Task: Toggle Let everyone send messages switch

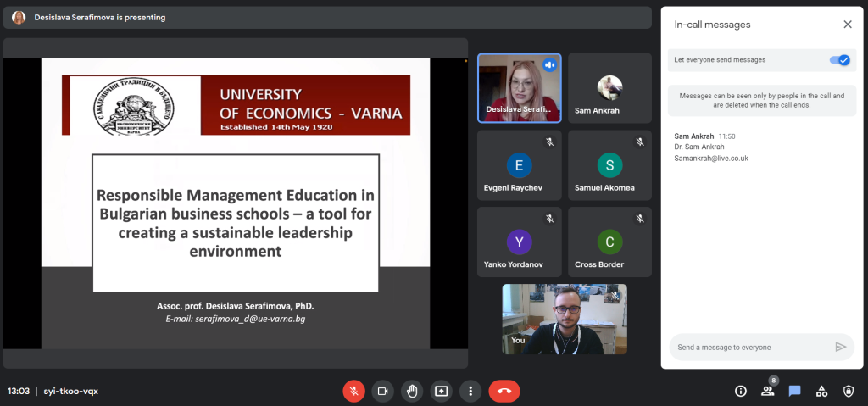Action: 840,60
